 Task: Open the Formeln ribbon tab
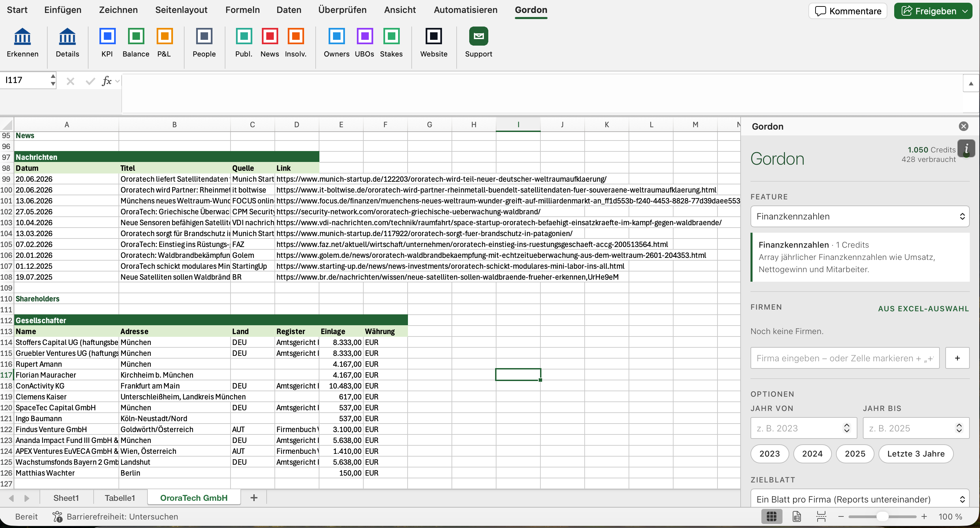tap(242, 10)
